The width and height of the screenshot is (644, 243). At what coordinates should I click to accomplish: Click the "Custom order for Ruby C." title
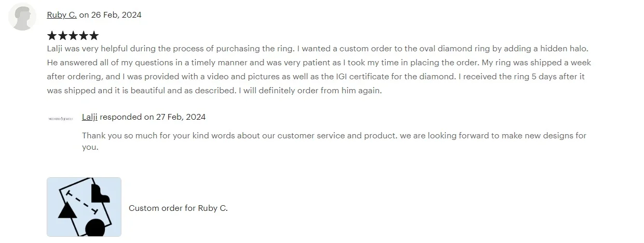click(x=178, y=208)
